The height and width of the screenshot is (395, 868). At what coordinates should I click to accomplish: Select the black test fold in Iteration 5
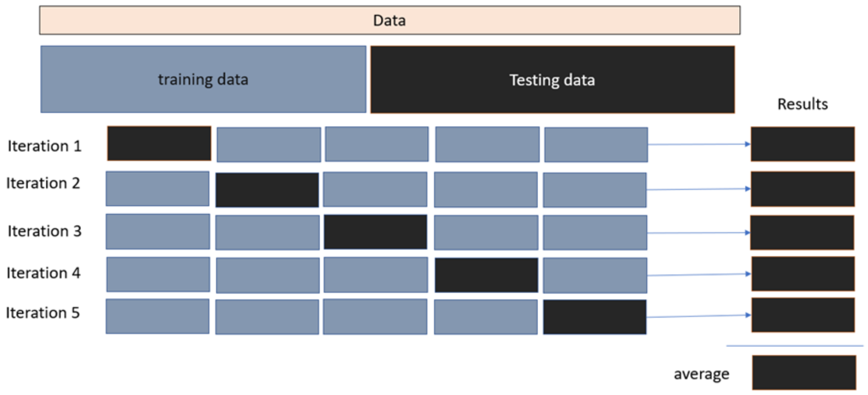[595, 317]
